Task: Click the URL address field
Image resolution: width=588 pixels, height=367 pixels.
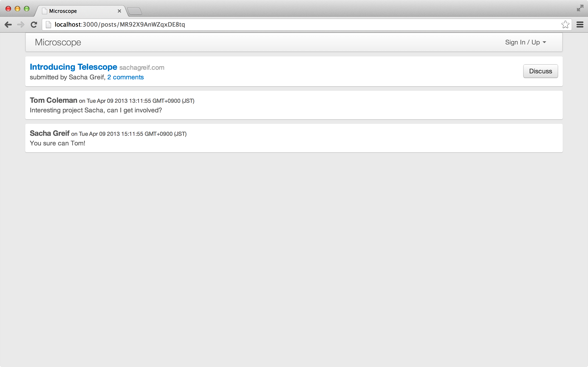Action: (x=291, y=25)
